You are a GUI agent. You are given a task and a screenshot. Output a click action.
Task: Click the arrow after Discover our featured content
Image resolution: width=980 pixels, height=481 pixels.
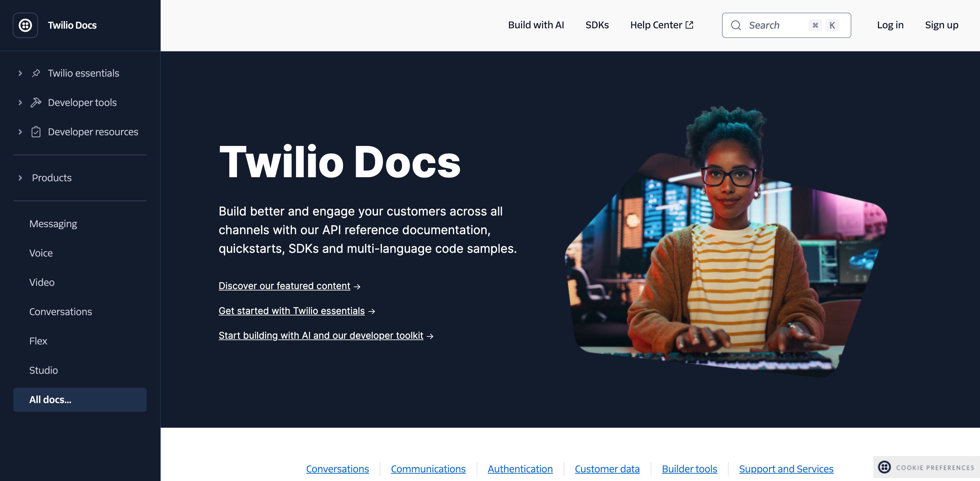coord(357,286)
